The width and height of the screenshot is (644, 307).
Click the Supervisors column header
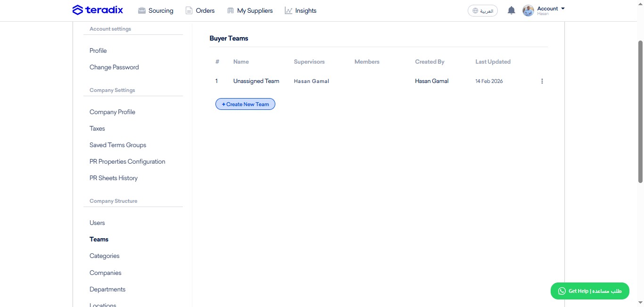pyautogui.click(x=309, y=62)
